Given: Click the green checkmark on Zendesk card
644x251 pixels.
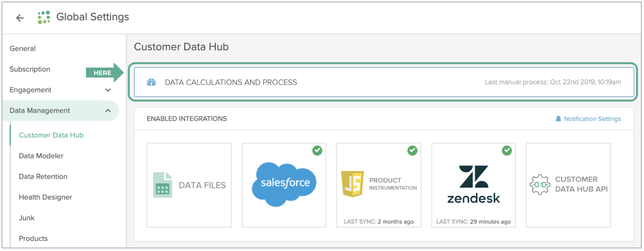Looking at the screenshot, I should point(507,150).
